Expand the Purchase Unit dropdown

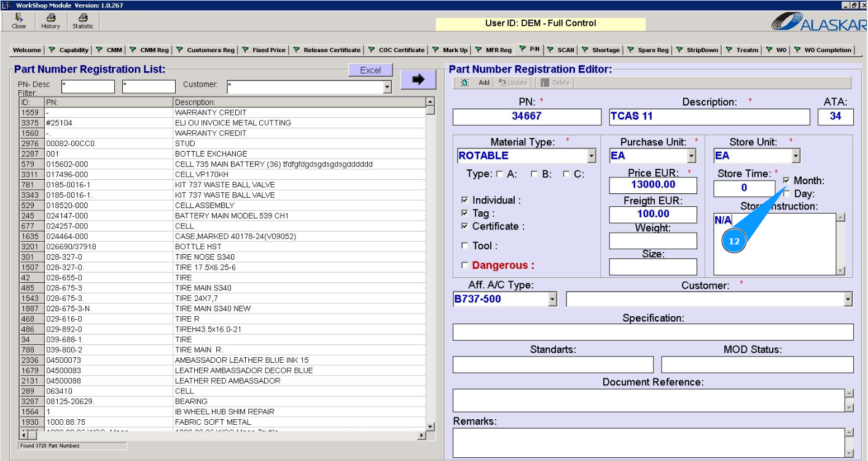click(692, 156)
